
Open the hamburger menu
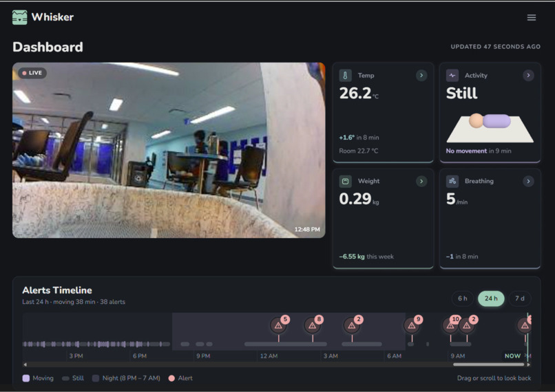pos(532,17)
